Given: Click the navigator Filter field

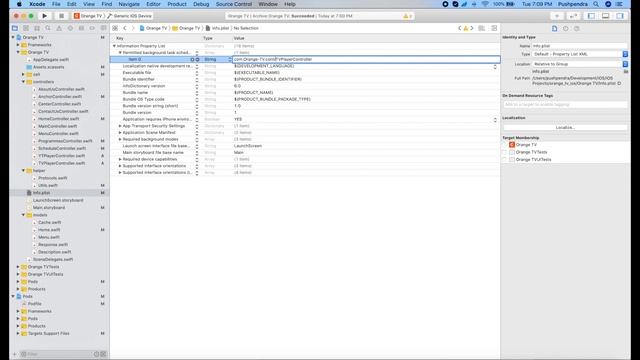Looking at the screenshot, I should tap(57, 354).
